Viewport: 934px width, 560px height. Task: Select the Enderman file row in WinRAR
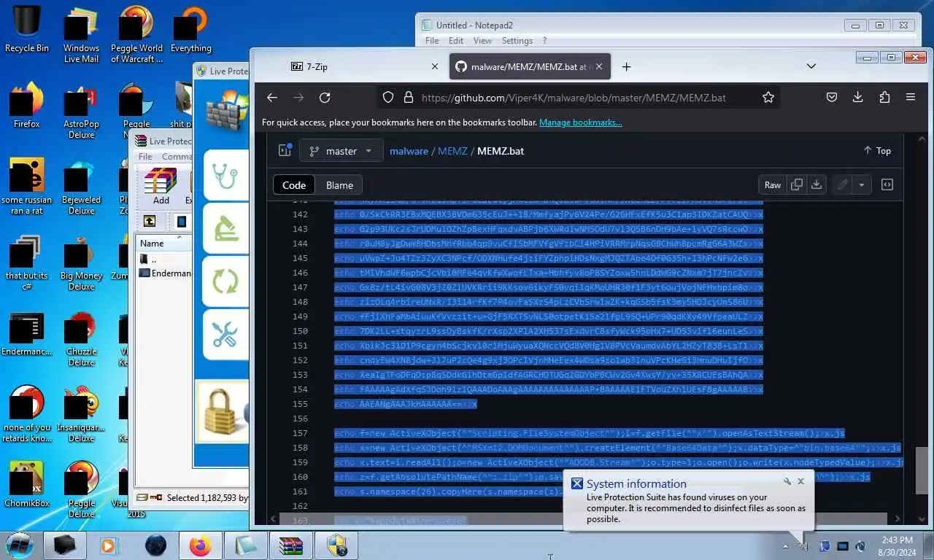click(x=165, y=273)
